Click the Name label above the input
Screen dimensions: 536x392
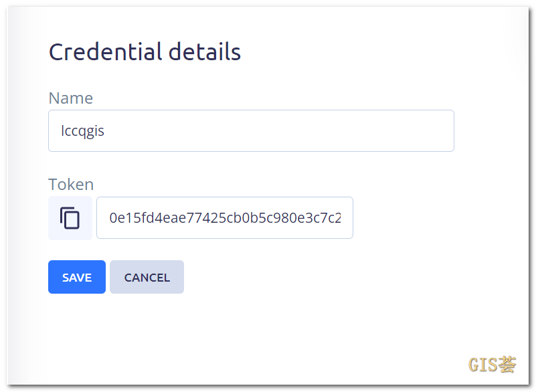click(70, 98)
